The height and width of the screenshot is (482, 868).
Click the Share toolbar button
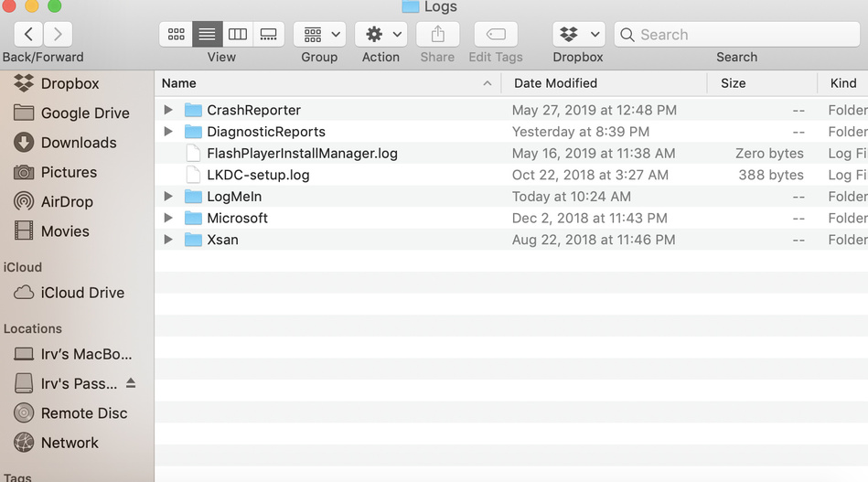click(437, 35)
